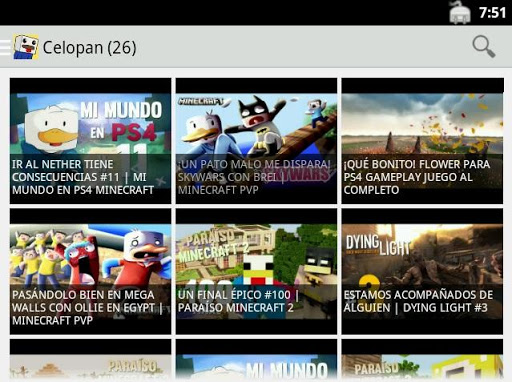Open video Qué bonito Flower para PS4
The height and width of the screenshot is (382, 512).
(x=422, y=141)
